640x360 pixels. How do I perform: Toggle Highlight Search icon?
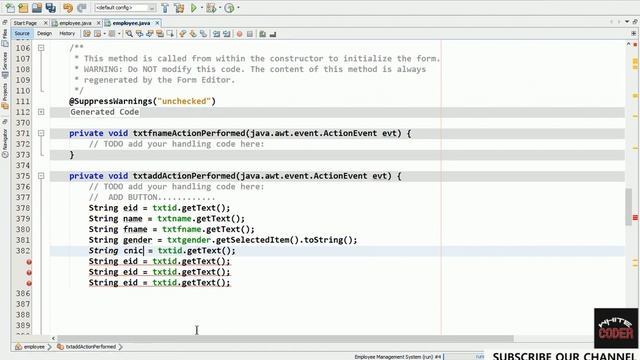pos(160,34)
